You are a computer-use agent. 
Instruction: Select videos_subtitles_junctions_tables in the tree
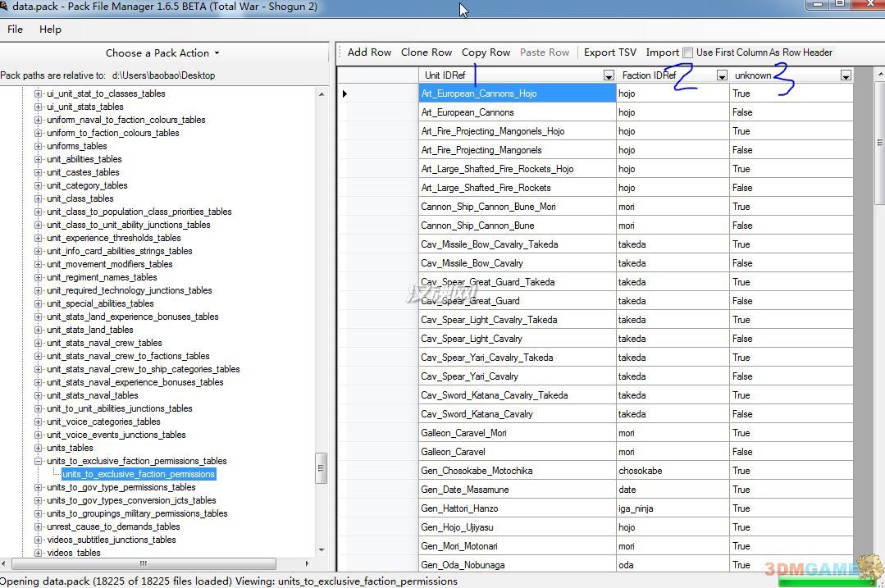coord(112,540)
